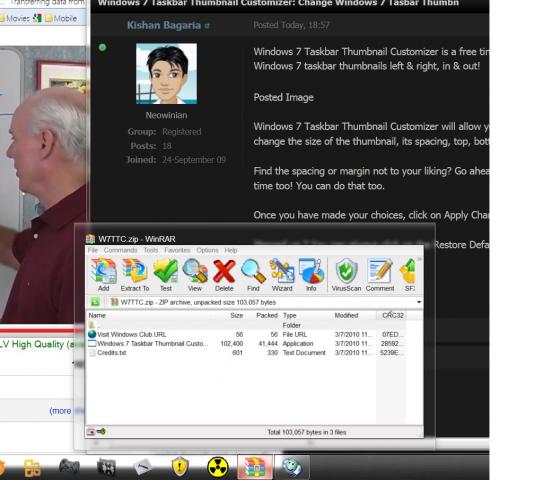Open the Options menu
552x480 pixels.
207,250
